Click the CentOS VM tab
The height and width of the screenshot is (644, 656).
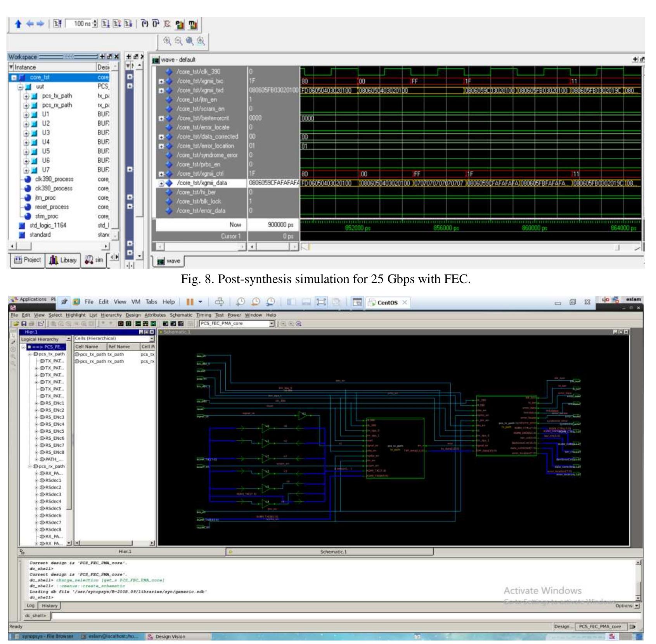click(387, 302)
